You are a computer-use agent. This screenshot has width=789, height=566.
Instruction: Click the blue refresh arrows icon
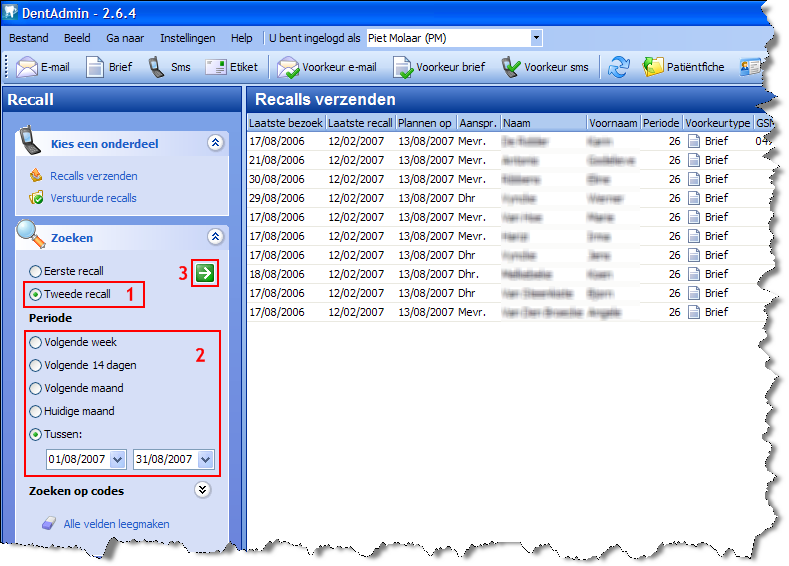(619, 67)
